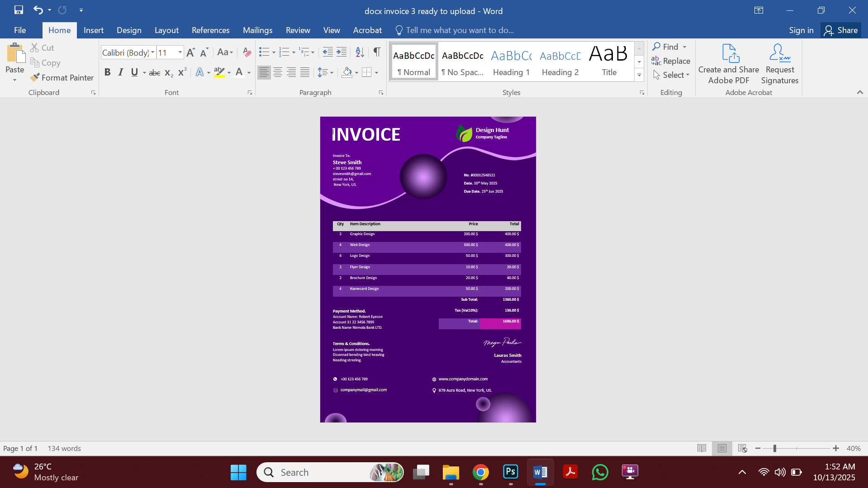Open Photoshop from the taskbar
This screenshot has width=868, height=488.
point(510,472)
